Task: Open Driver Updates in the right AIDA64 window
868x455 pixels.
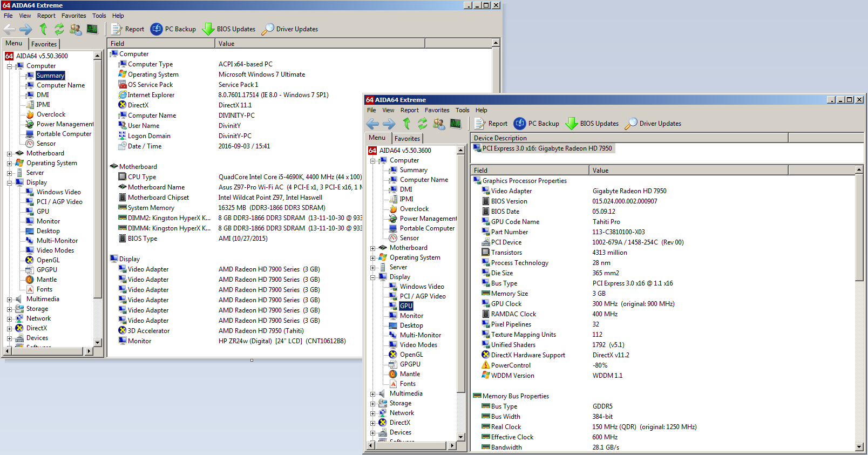Action: point(653,124)
